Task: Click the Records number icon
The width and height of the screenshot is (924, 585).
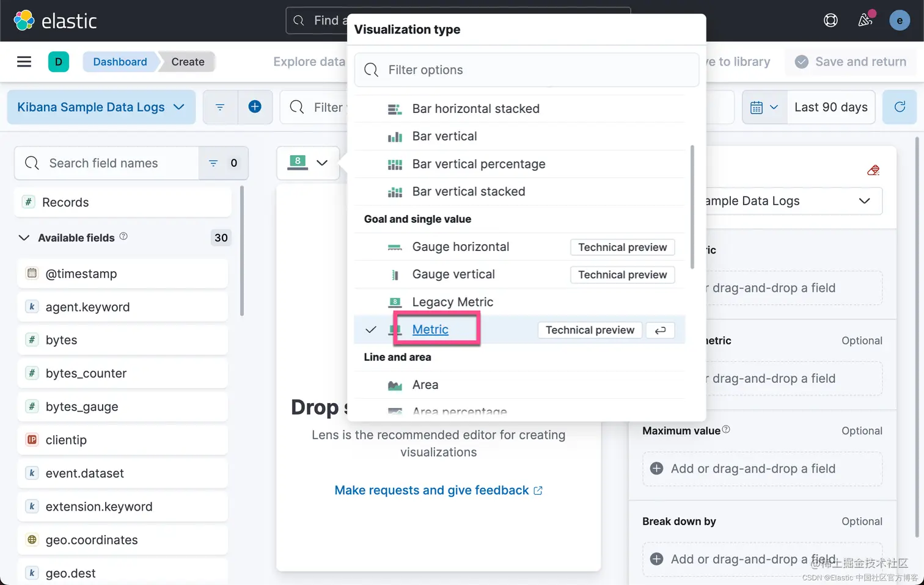Action: pos(29,202)
